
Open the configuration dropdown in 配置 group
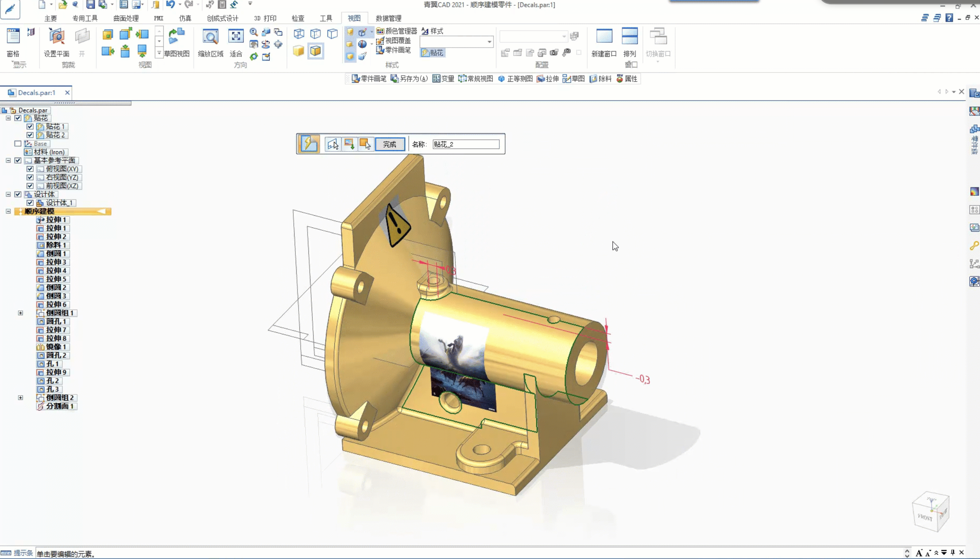[x=564, y=36]
